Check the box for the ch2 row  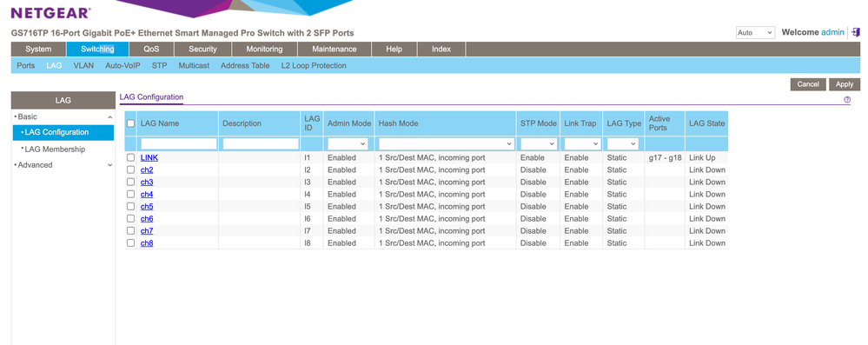click(130, 170)
